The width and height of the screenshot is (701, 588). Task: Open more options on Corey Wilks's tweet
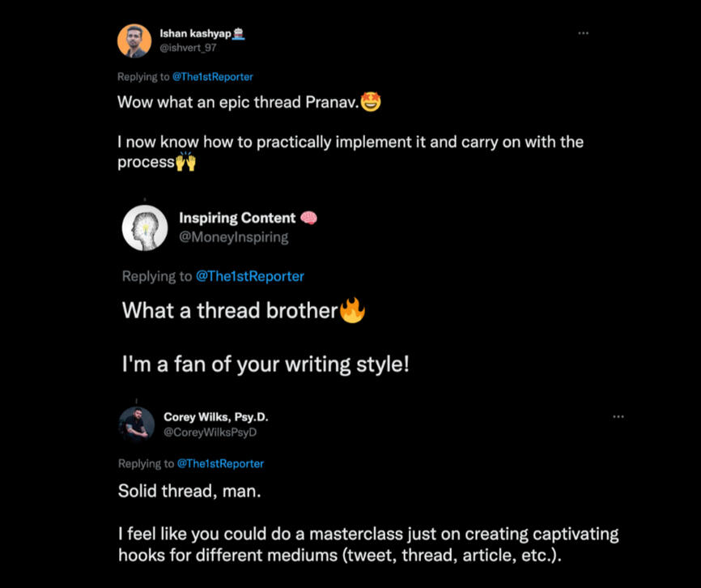point(618,416)
